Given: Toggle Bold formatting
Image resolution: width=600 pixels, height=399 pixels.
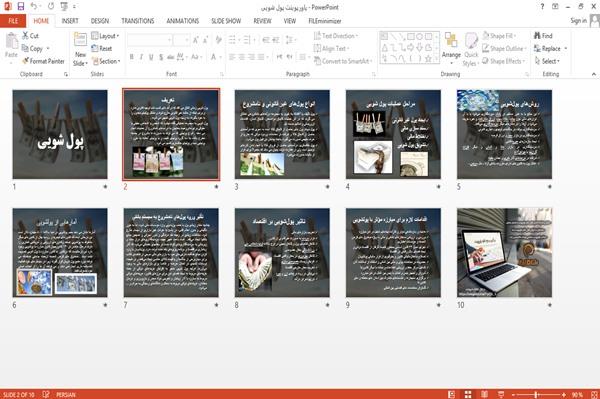Looking at the screenshot, I should [132, 57].
